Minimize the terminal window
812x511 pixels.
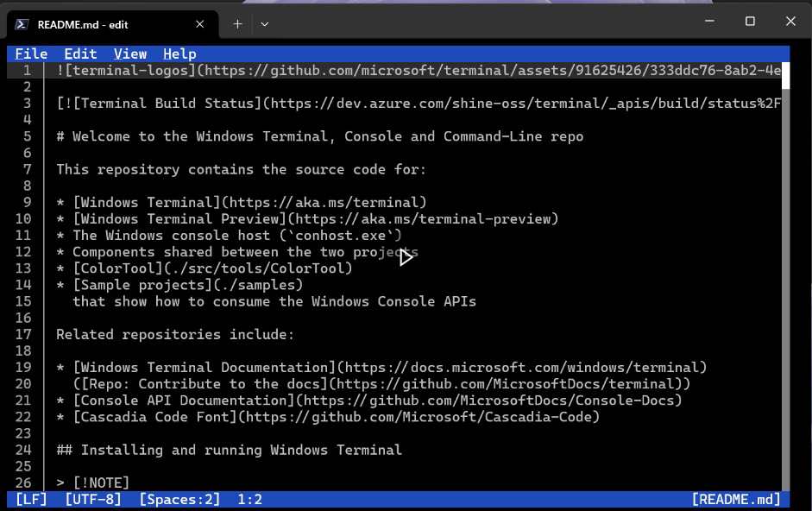pyautogui.click(x=709, y=22)
